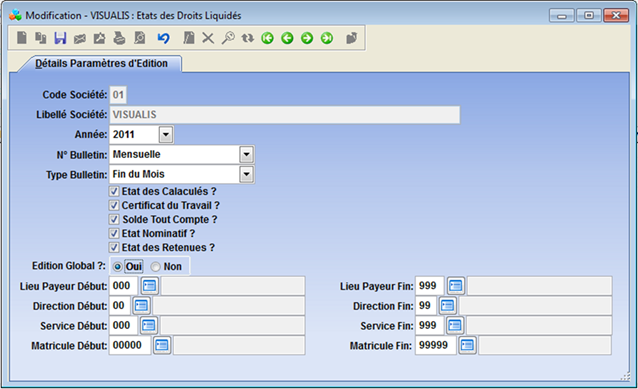Click the new document toolbar icon
Image resolution: width=638 pixels, height=389 pixels.
click(22, 38)
